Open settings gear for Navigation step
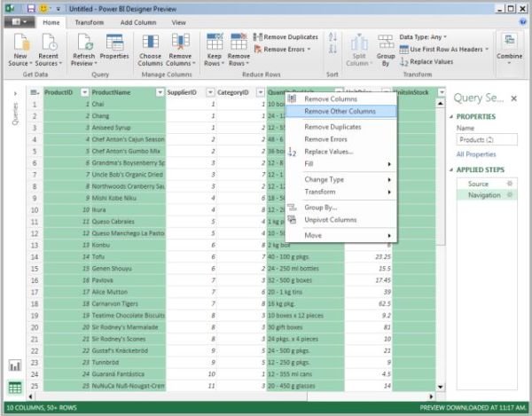 [509, 195]
